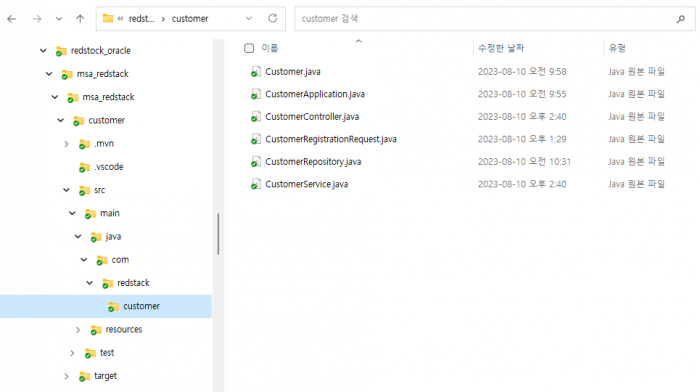Sort files by 유형 column header
Image resolution: width=700 pixels, height=392 pixels.
[x=617, y=48]
